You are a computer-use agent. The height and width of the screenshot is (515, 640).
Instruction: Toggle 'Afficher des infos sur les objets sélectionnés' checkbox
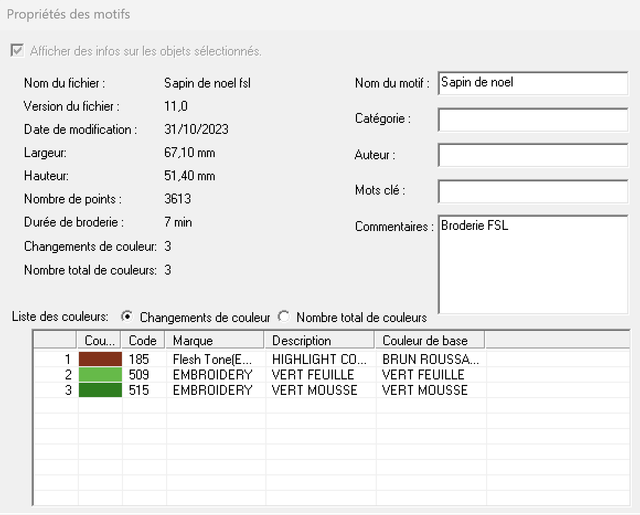point(15,51)
